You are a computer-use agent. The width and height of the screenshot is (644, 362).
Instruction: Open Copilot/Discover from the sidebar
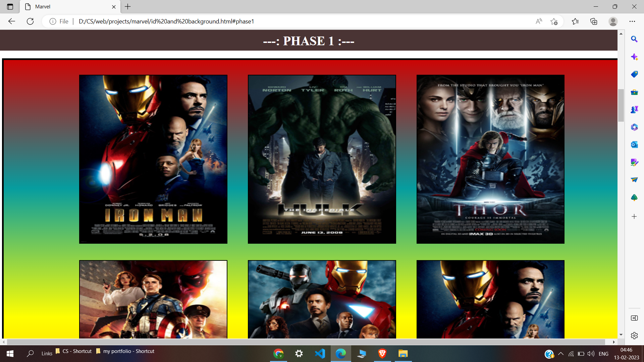coord(634,57)
